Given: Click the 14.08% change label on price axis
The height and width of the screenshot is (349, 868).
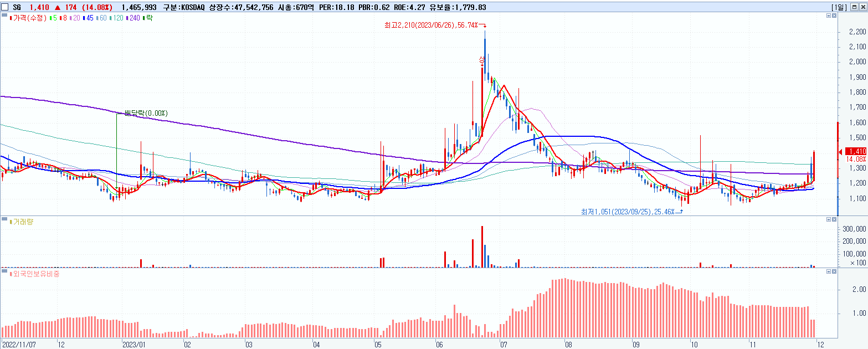Looking at the screenshot, I should tap(857, 159).
